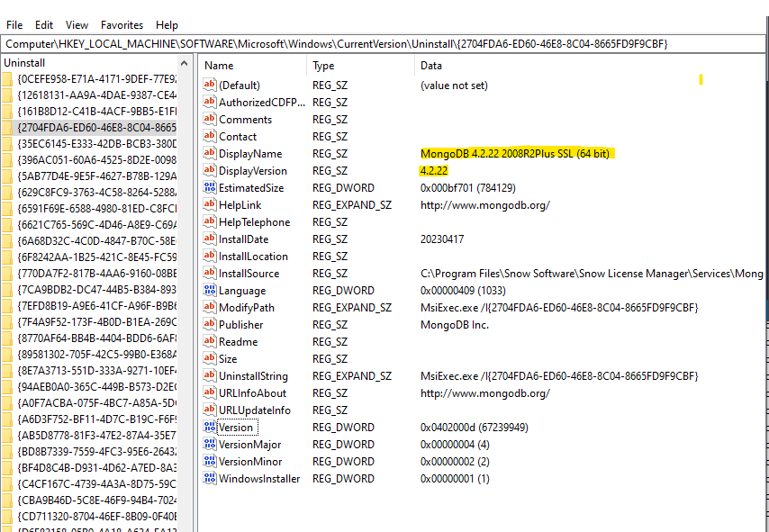Screen dimensions: 769x532
Task: Select the {161B8D12-C41B-4ACF registry key
Action: [96, 112]
